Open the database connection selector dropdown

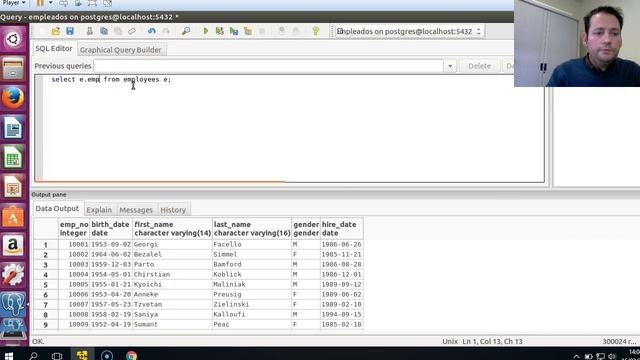tap(410, 31)
